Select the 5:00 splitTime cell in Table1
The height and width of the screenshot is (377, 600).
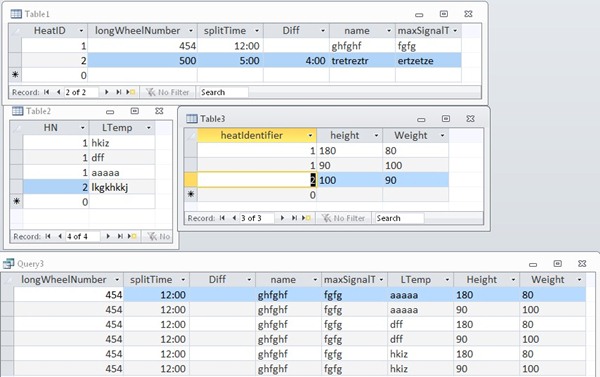tap(230, 60)
